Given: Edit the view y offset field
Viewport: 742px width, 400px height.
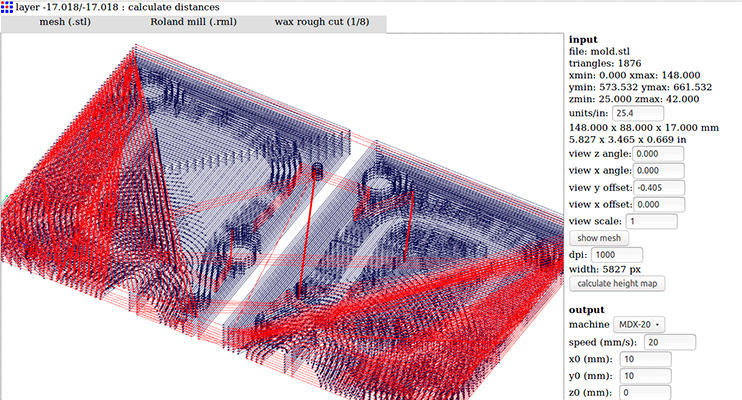Looking at the screenshot, I should [659, 187].
